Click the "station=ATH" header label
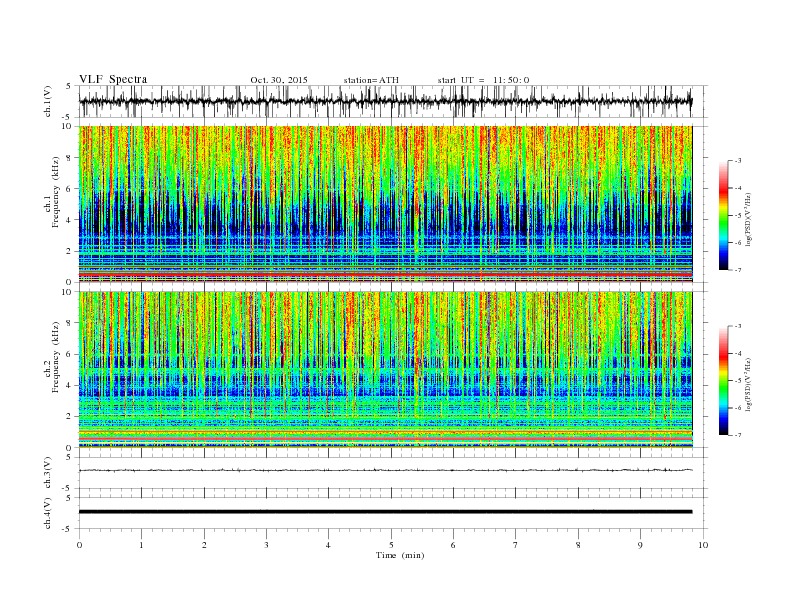Viewport: 792px width, 612px height. tap(371, 80)
